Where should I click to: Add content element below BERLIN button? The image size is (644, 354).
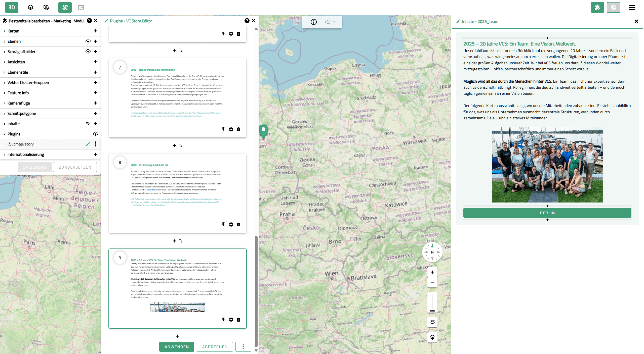pos(547,220)
